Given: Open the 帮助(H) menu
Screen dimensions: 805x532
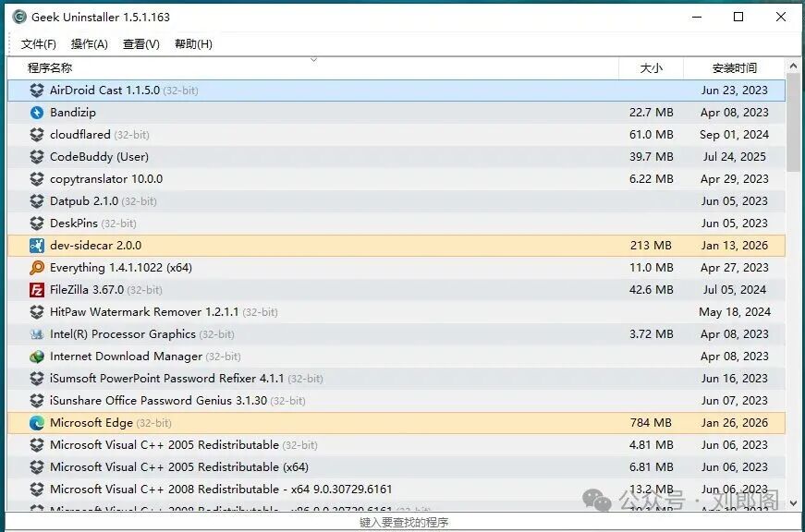Looking at the screenshot, I should click(x=193, y=44).
